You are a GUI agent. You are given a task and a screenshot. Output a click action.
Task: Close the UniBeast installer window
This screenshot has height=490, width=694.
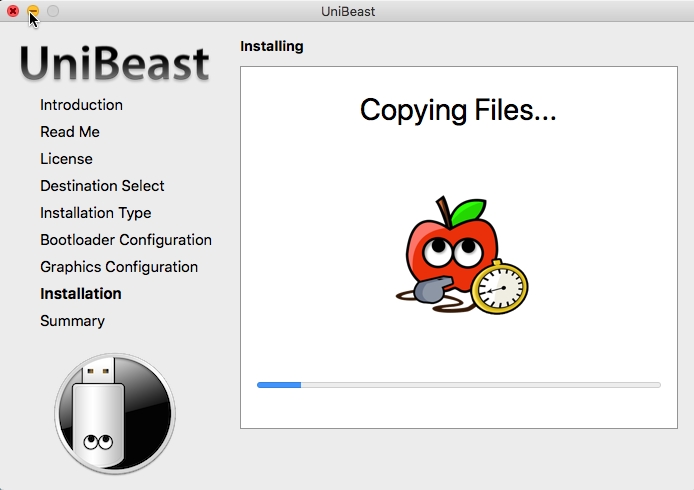(x=13, y=11)
